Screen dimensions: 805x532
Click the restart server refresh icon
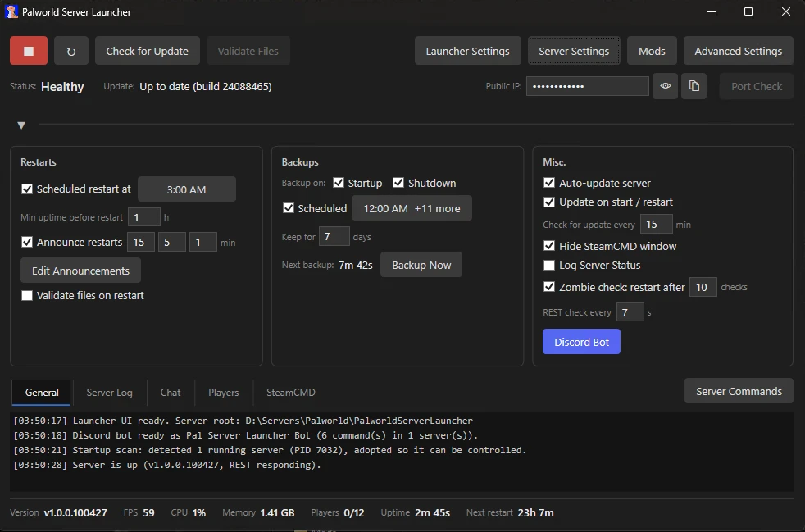(71, 51)
